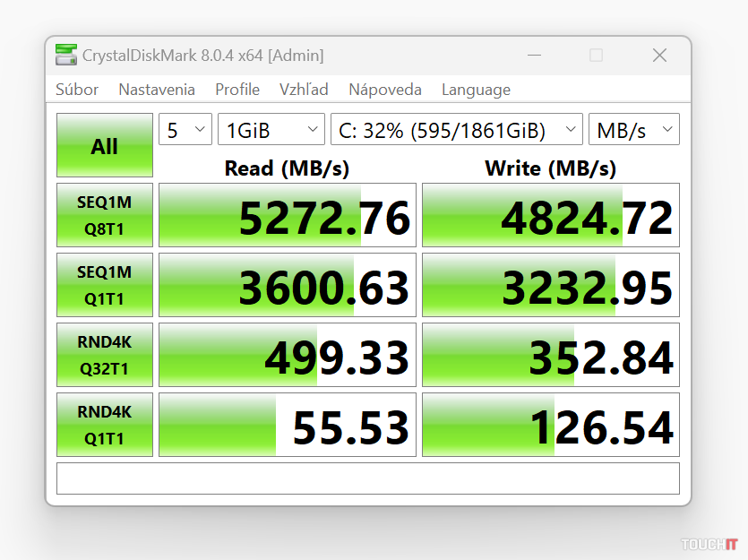Start the RND4K Q32T1 test
This screenshot has height=560, width=748.
(x=105, y=355)
